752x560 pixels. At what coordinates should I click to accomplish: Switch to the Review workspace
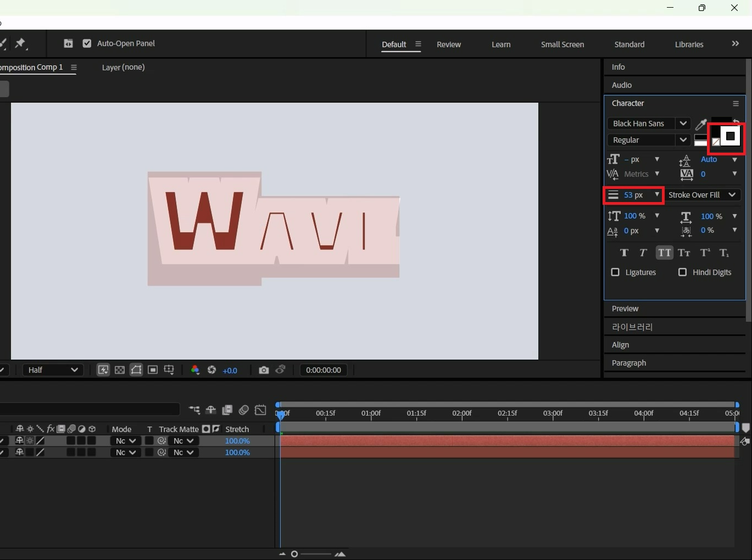[x=449, y=44]
